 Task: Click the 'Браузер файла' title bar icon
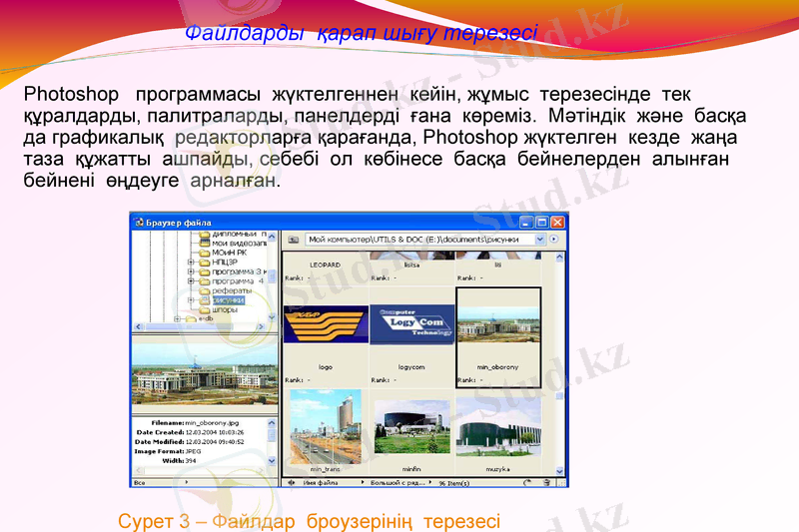[x=139, y=223]
